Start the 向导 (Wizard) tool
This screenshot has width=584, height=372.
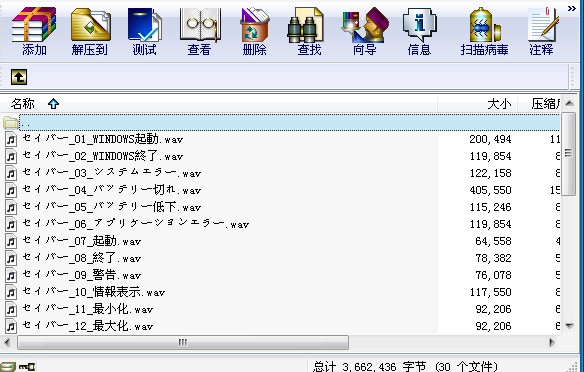(x=365, y=32)
